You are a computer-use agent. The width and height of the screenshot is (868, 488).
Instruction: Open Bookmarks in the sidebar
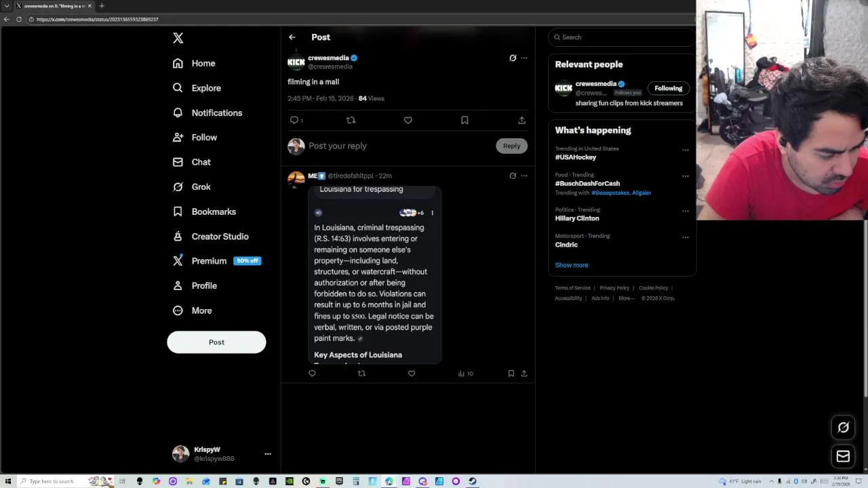pos(204,211)
